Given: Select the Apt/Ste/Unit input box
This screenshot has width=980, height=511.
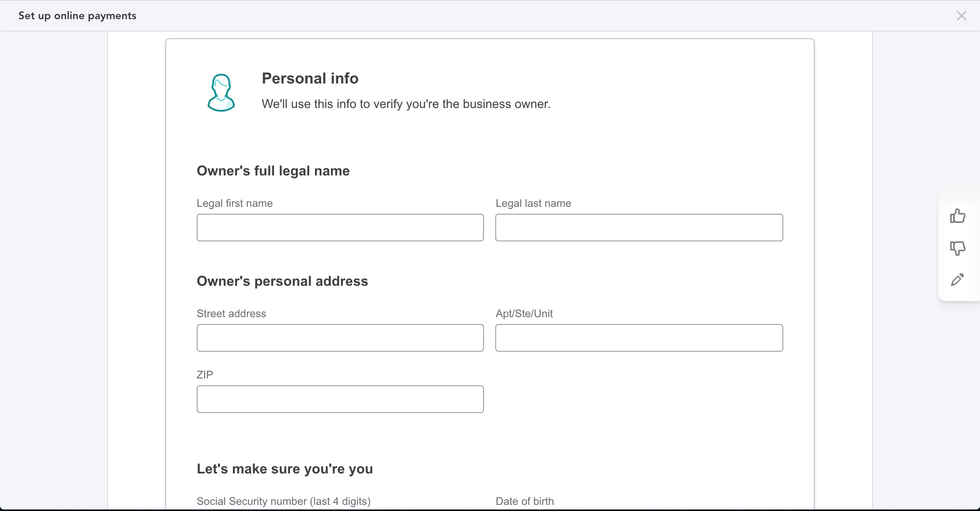Looking at the screenshot, I should coord(639,338).
